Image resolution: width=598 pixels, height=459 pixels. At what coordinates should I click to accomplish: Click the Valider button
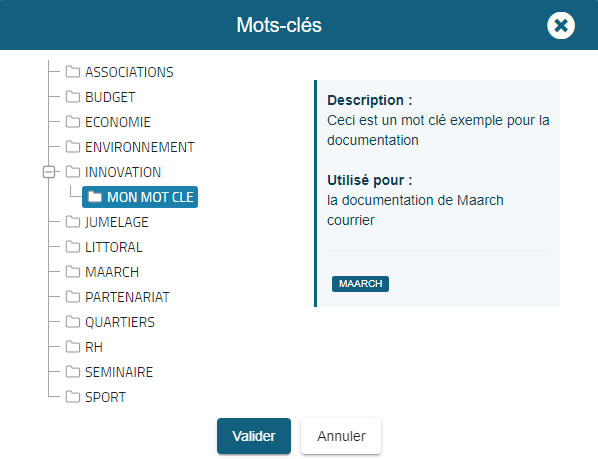pos(254,436)
